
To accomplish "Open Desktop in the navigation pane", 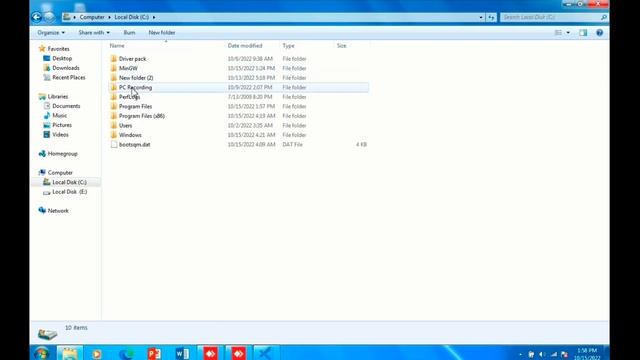I will point(62,58).
